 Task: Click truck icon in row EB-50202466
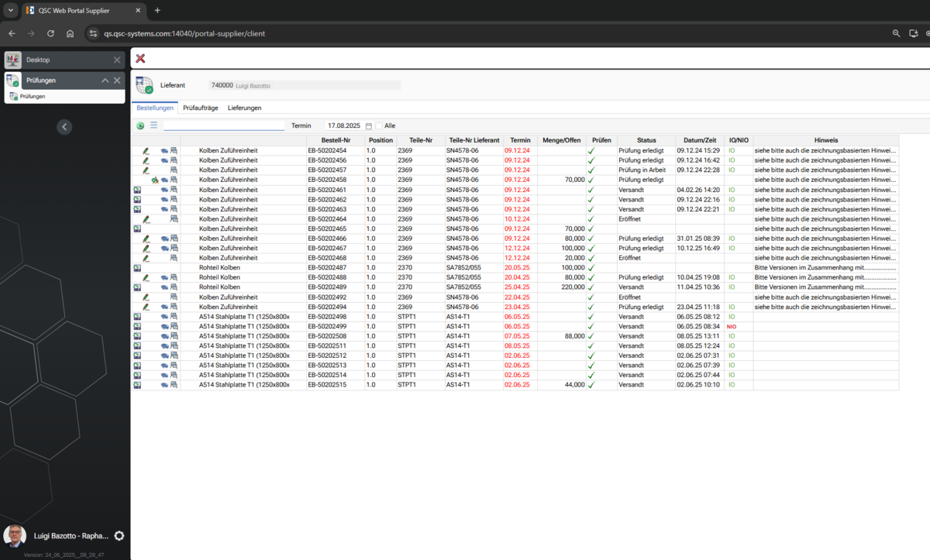pos(165,239)
